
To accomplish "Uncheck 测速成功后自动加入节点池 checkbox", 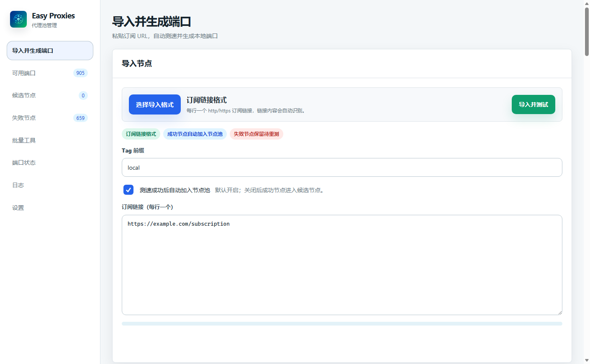I will pyautogui.click(x=128, y=190).
